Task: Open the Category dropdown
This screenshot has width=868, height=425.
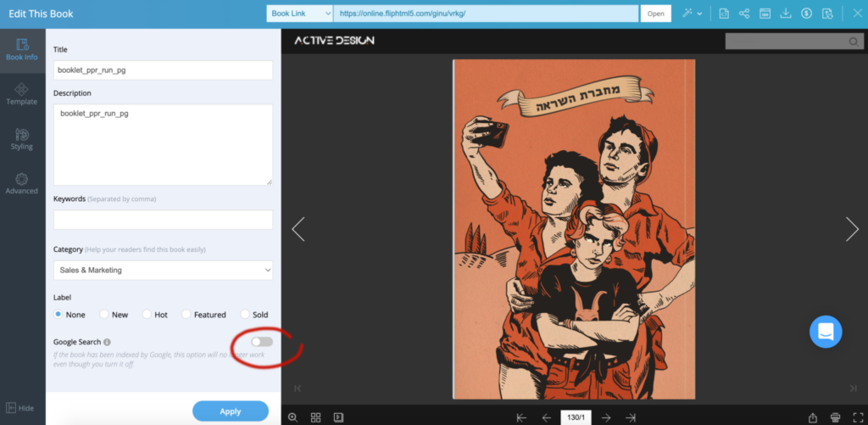Action: (163, 270)
